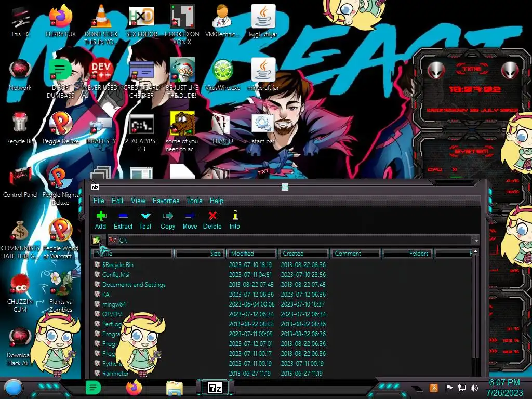Select the VirusWire.exe lime icon
The height and width of the screenshot is (399, 532).
point(222,75)
